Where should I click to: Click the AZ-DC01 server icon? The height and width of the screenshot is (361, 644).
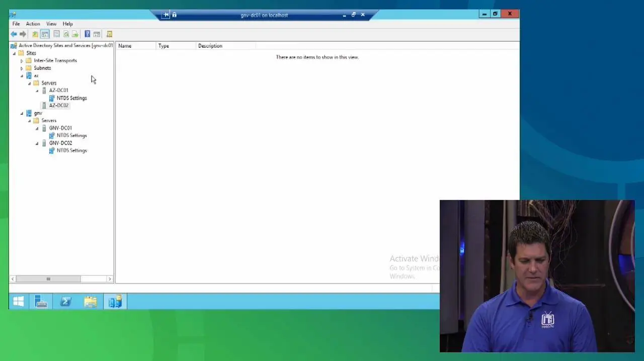click(44, 91)
